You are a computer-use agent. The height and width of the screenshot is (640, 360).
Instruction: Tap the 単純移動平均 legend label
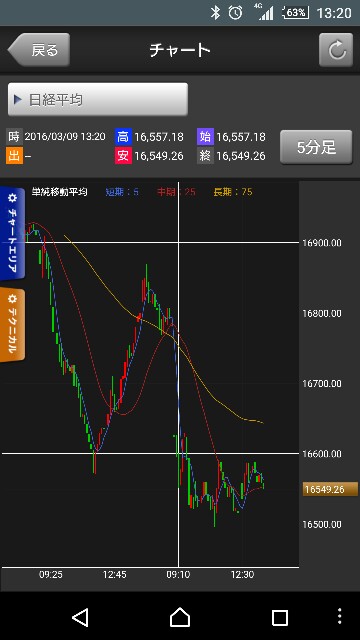pyautogui.click(x=60, y=192)
